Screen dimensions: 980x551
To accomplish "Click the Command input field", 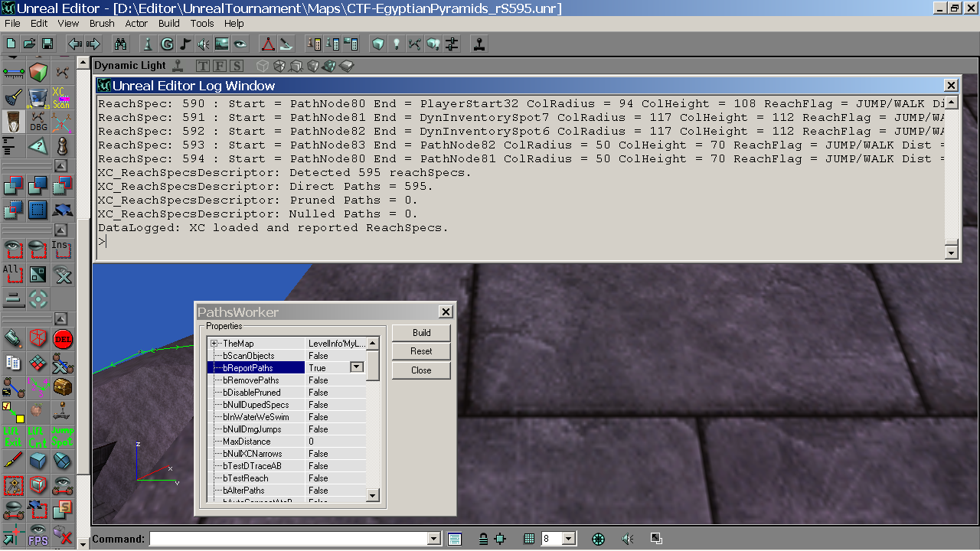I will 289,539.
